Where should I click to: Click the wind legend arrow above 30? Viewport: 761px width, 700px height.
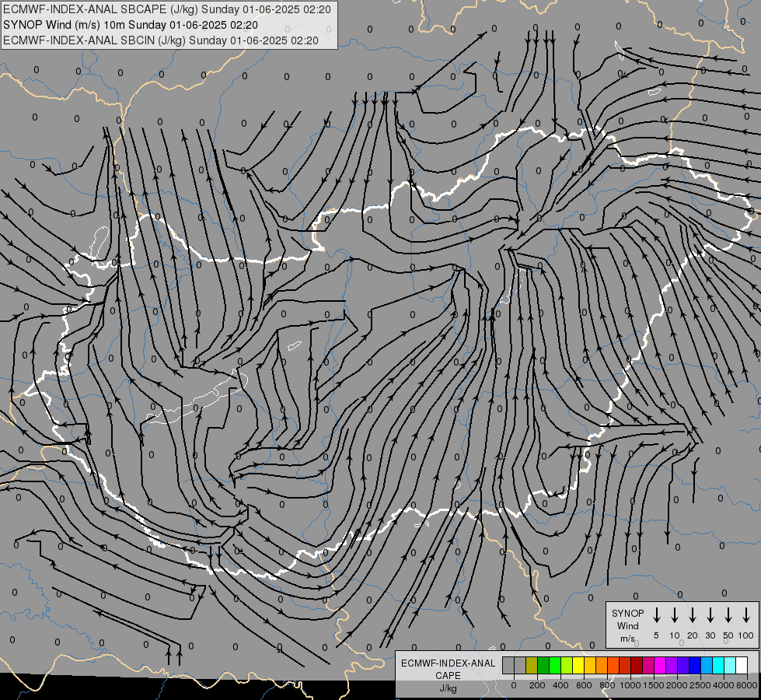tap(710, 615)
